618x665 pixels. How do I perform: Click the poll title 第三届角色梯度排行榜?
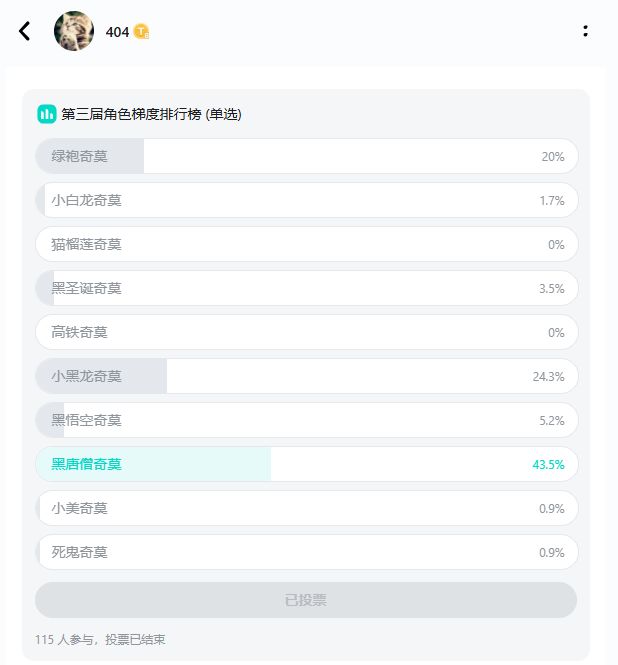[131, 114]
